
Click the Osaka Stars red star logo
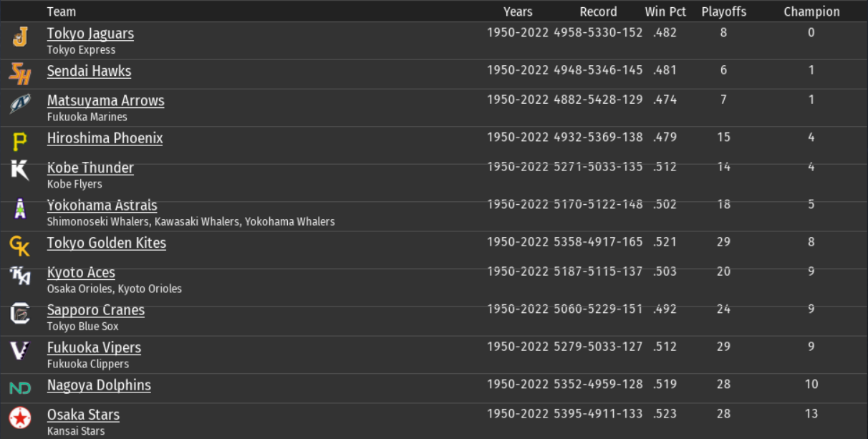(20, 418)
